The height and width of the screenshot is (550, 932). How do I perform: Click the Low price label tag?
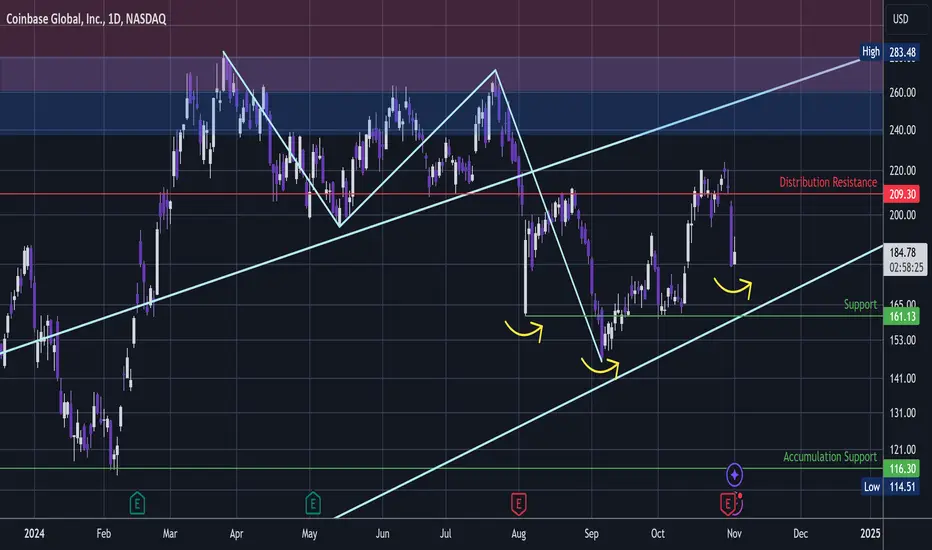coord(871,486)
